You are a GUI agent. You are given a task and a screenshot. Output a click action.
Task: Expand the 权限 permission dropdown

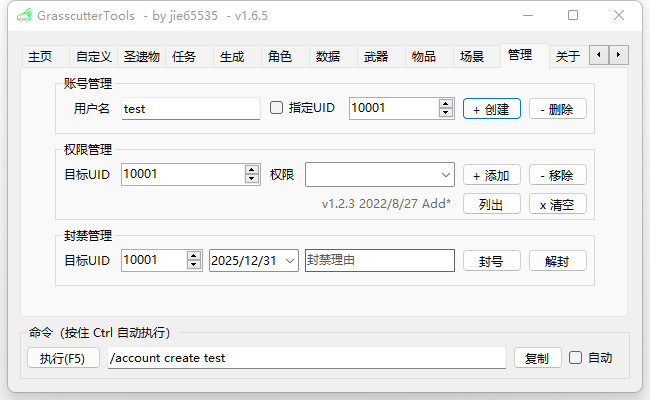click(x=445, y=175)
